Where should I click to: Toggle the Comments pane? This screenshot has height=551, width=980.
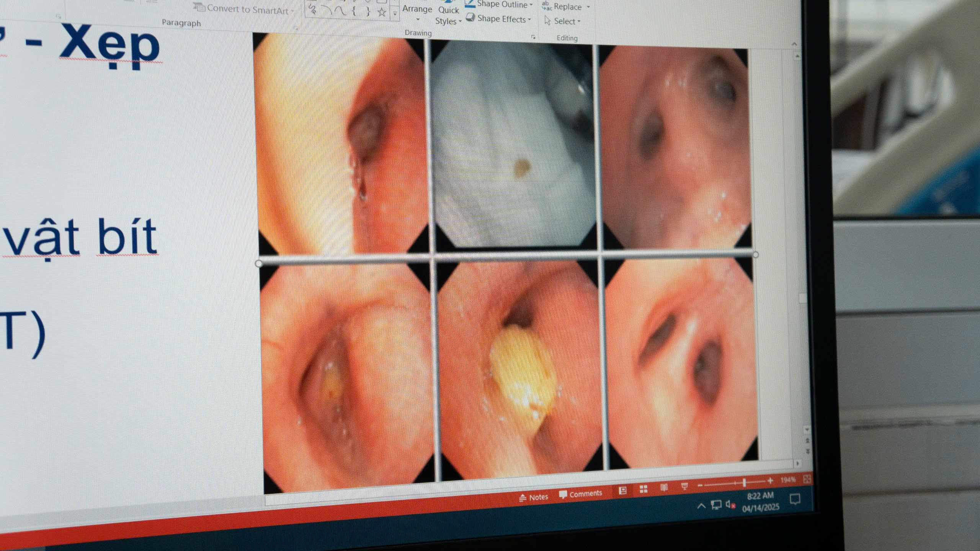tap(580, 494)
